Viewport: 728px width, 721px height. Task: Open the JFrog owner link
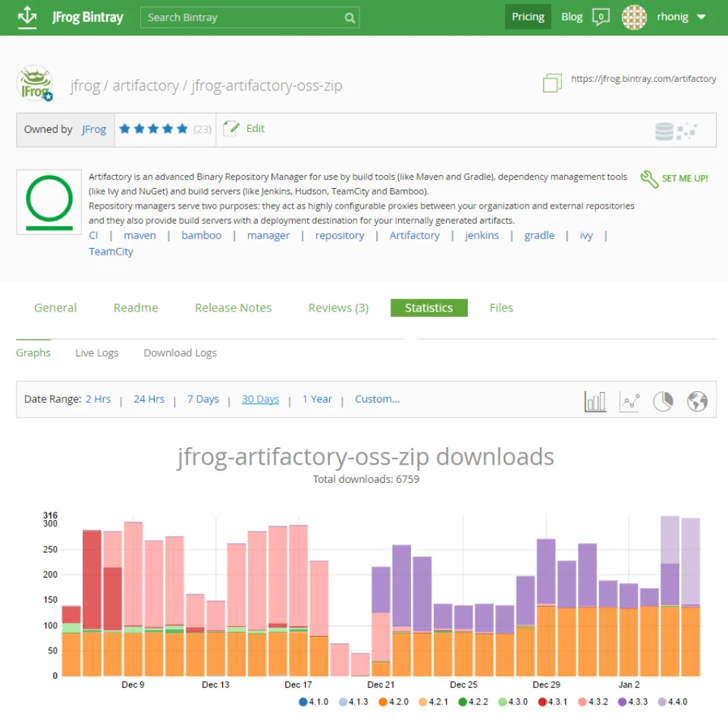point(94,129)
